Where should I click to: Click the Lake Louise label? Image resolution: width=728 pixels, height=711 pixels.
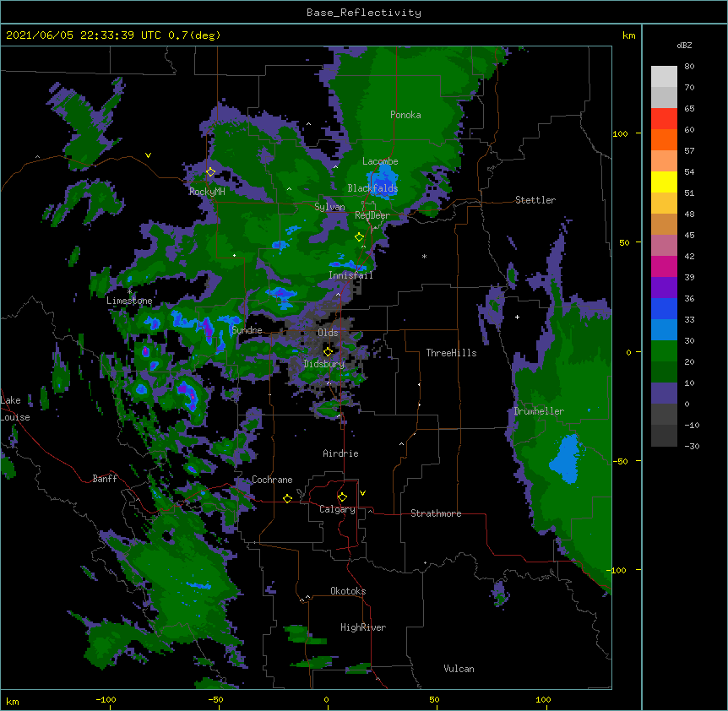pyautogui.click(x=14, y=409)
